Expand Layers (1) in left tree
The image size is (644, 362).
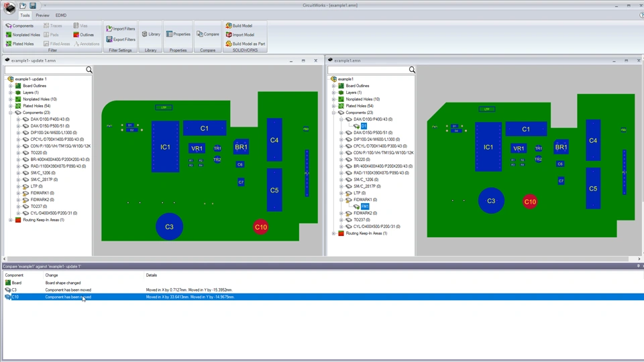11,93
